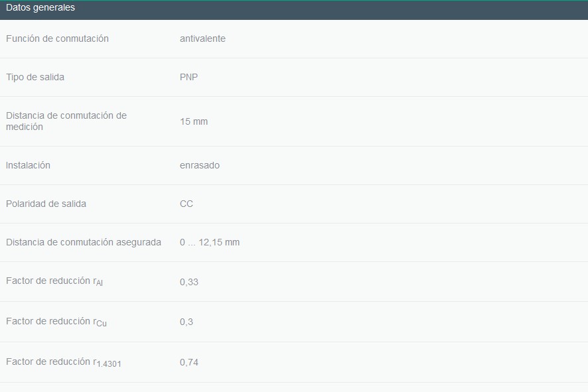Click the 'PNP' output type value
The height and width of the screenshot is (392, 588).
(x=188, y=77)
